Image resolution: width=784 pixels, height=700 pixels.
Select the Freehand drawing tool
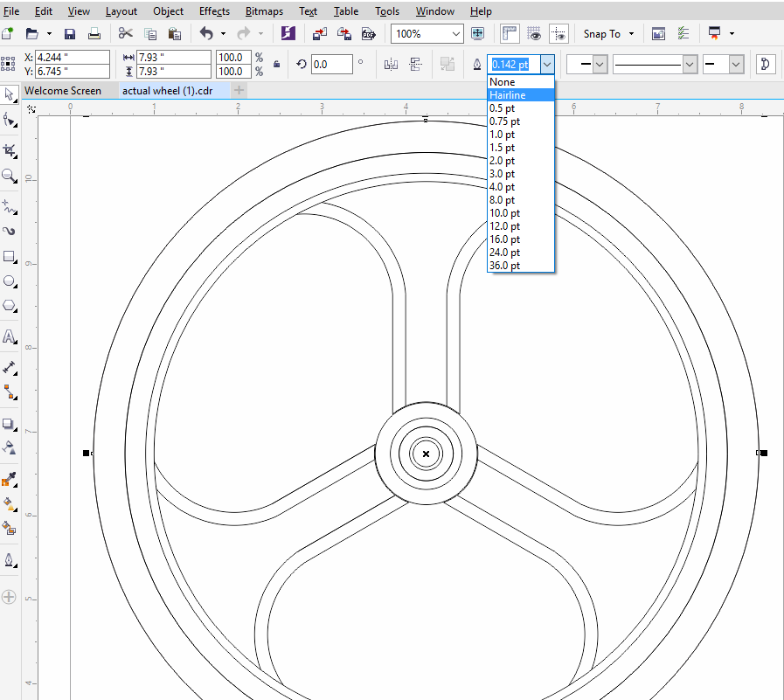tap(9, 206)
